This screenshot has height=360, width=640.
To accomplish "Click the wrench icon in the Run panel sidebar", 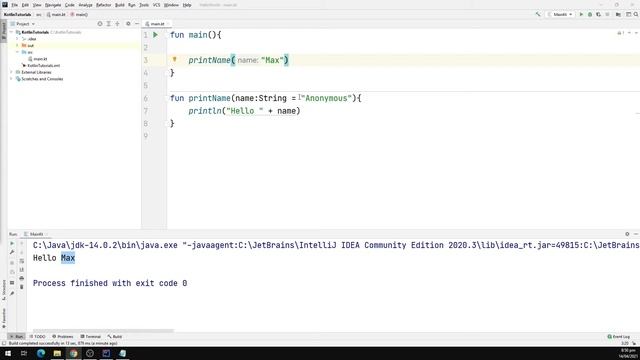I will (x=12, y=252).
